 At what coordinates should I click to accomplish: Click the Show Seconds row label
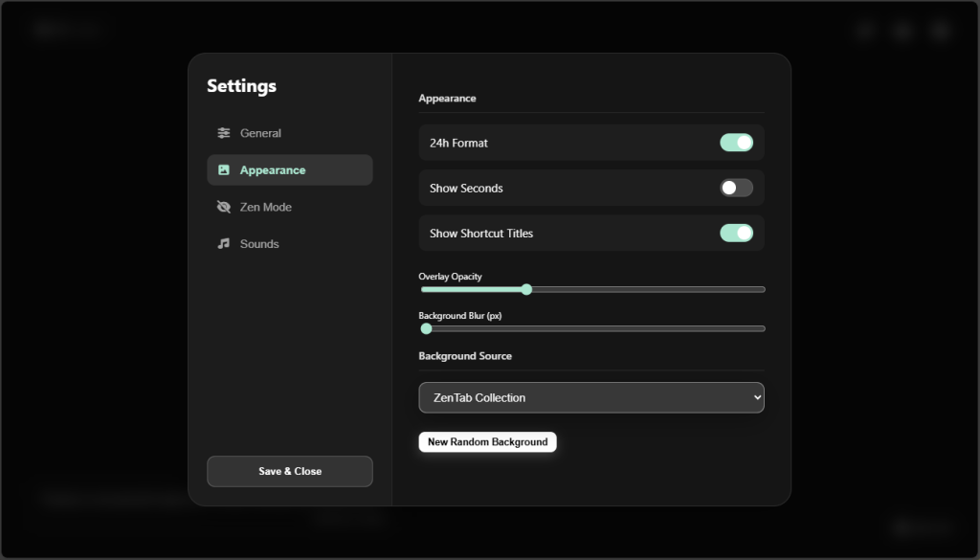pos(466,189)
